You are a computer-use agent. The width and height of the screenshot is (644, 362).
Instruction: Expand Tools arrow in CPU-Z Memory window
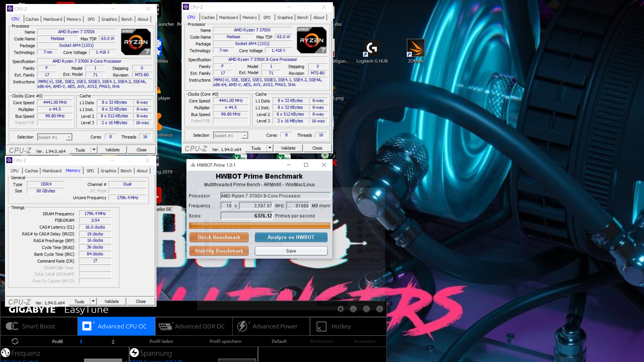[x=93, y=301]
